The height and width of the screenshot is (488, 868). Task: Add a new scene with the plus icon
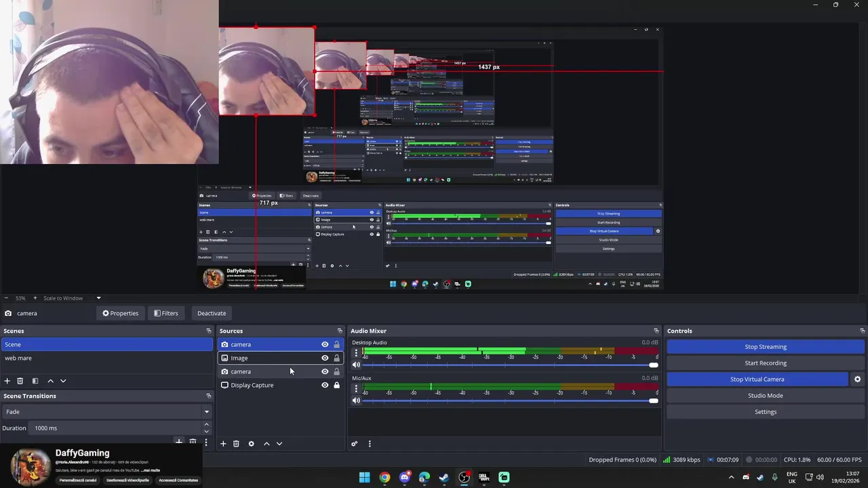coord(7,381)
